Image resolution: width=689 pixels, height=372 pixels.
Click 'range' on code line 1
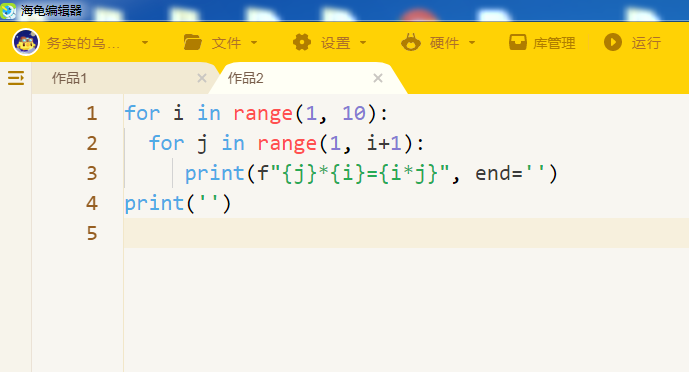263,114
